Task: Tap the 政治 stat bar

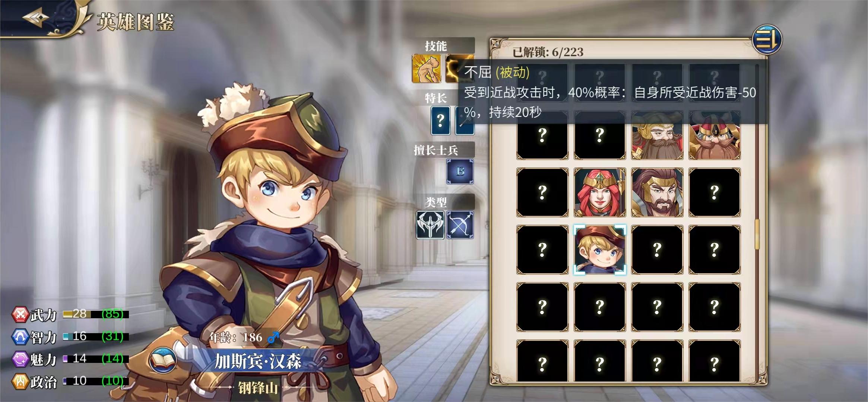Action: point(96,381)
